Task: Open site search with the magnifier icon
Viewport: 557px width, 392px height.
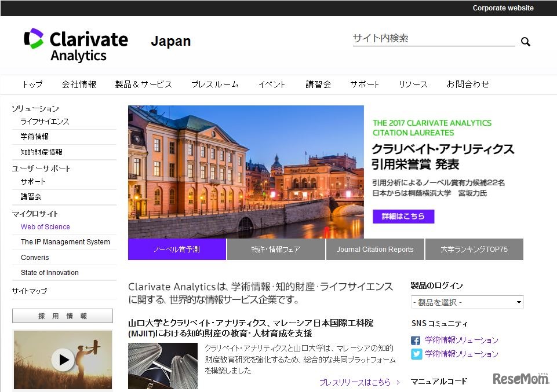Action: click(x=525, y=41)
